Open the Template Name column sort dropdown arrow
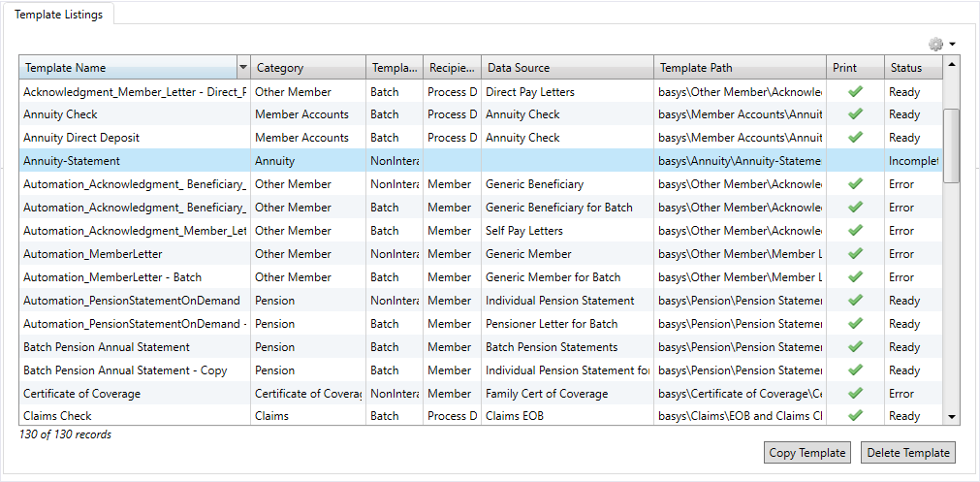The height and width of the screenshot is (482, 980). [x=242, y=68]
